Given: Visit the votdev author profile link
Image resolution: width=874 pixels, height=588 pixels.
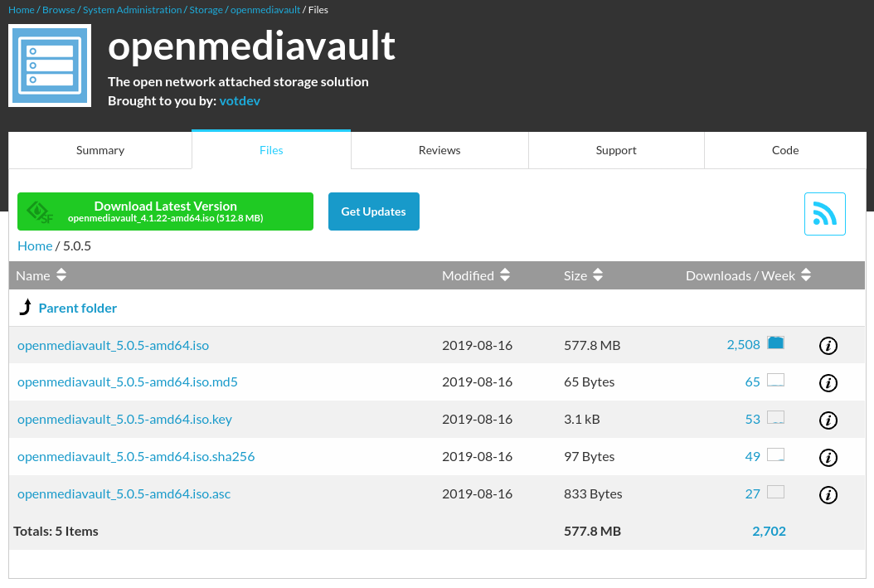Looking at the screenshot, I should [x=240, y=101].
